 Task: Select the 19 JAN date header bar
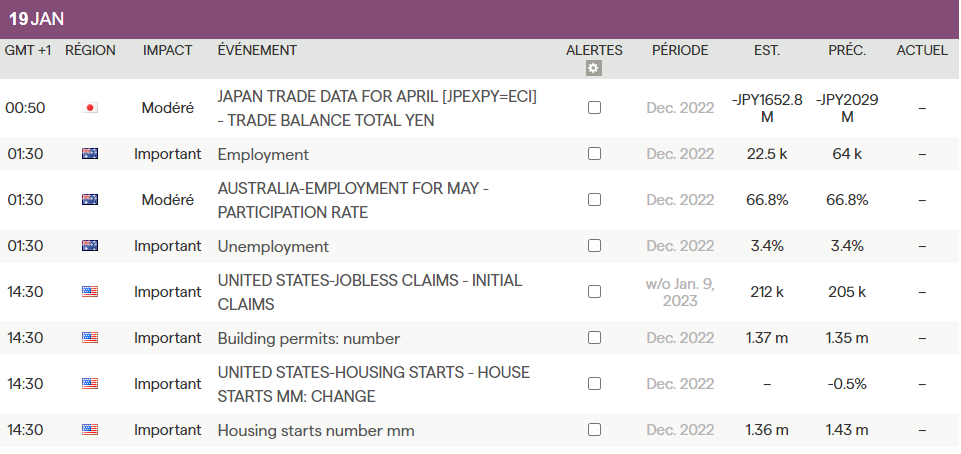click(480, 19)
